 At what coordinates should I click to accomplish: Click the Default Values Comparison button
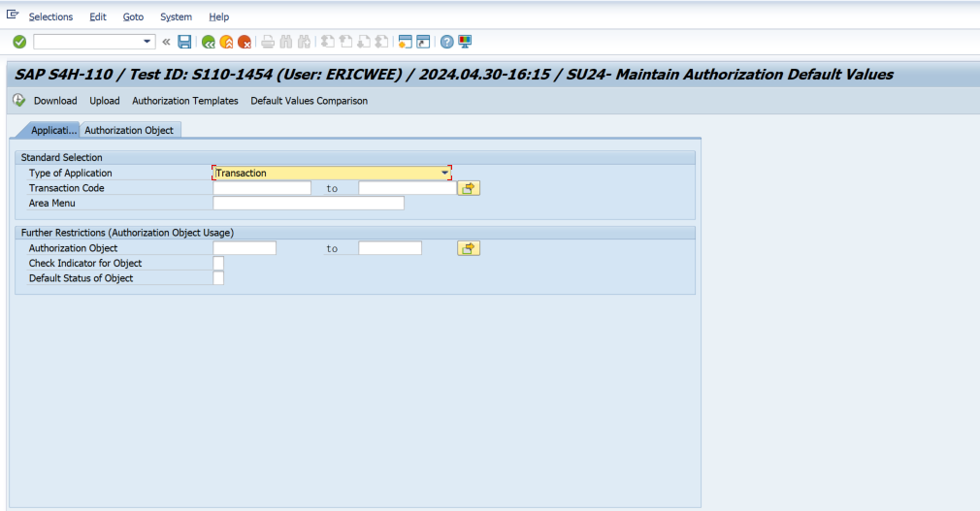[309, 101]
